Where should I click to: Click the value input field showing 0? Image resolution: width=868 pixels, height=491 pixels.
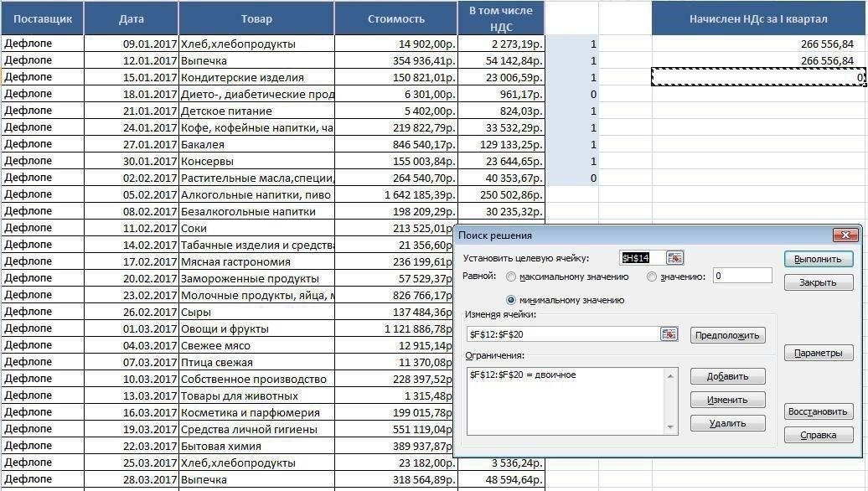pos(741,276)
